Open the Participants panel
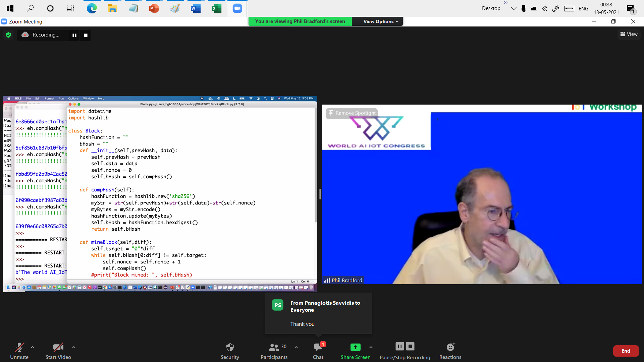This screenshot has height=362, width=644. pos(274,351)
